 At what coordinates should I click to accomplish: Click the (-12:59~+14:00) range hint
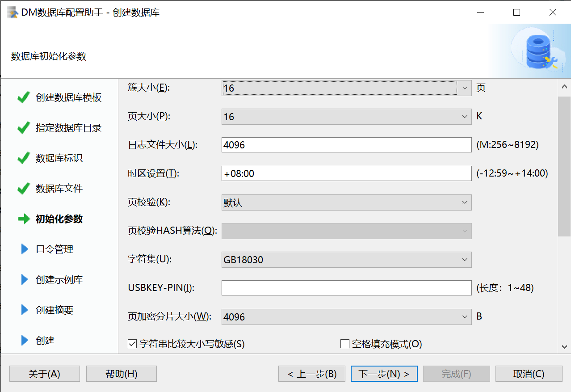[x=512, y=173]
